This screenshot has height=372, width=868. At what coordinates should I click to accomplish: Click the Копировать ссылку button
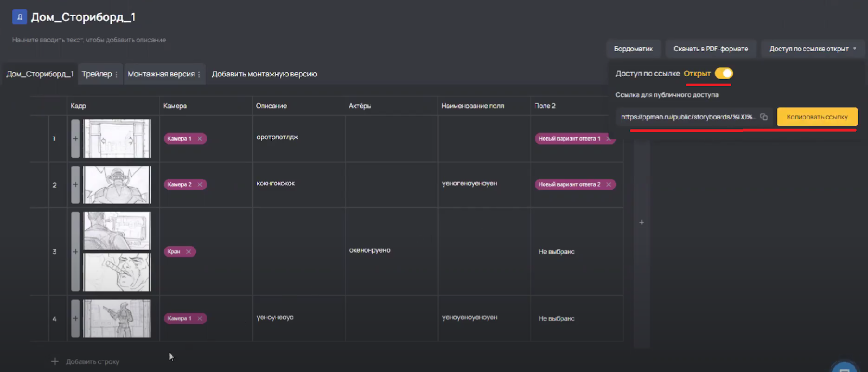click(x=817, y=117)
